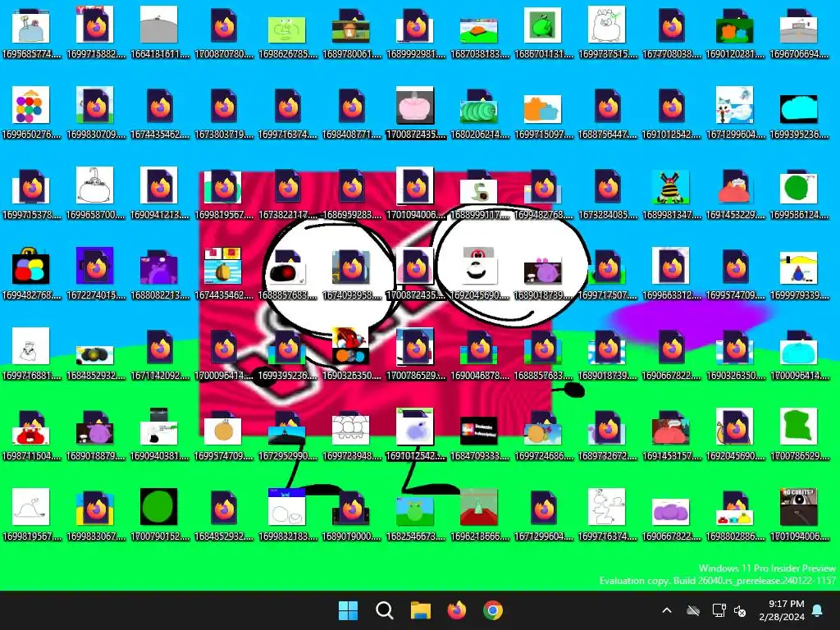840x630 pixels.
Task: Open Windows Search from taskbar
Action: pos(385,610)
